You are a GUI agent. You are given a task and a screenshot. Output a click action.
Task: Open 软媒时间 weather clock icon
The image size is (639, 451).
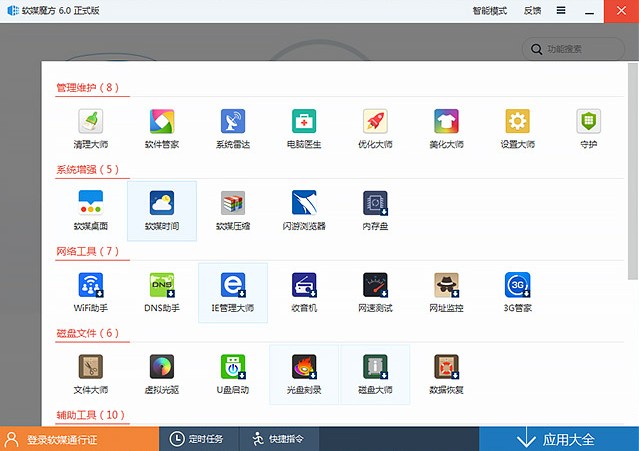[x=162, y=210]
